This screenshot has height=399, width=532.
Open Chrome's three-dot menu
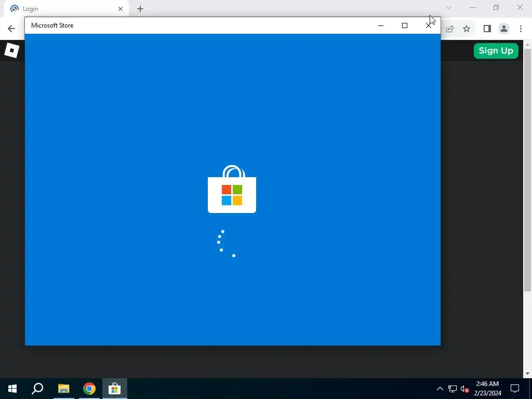pyautogui.click(x=521, y=29)
